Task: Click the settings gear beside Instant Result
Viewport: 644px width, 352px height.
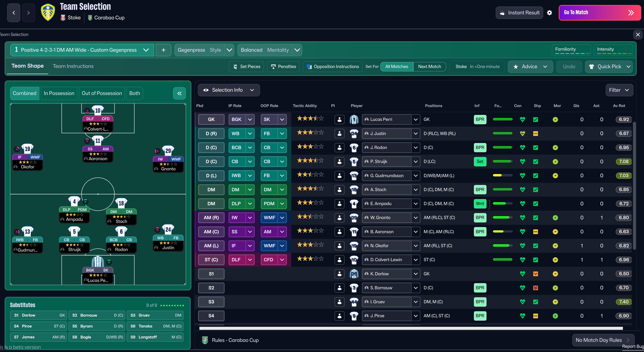Action: (549, 13)
